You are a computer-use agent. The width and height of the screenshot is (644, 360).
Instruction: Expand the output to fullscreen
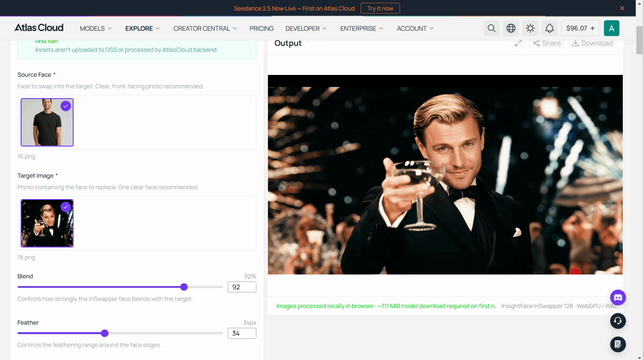pos(518,43)
